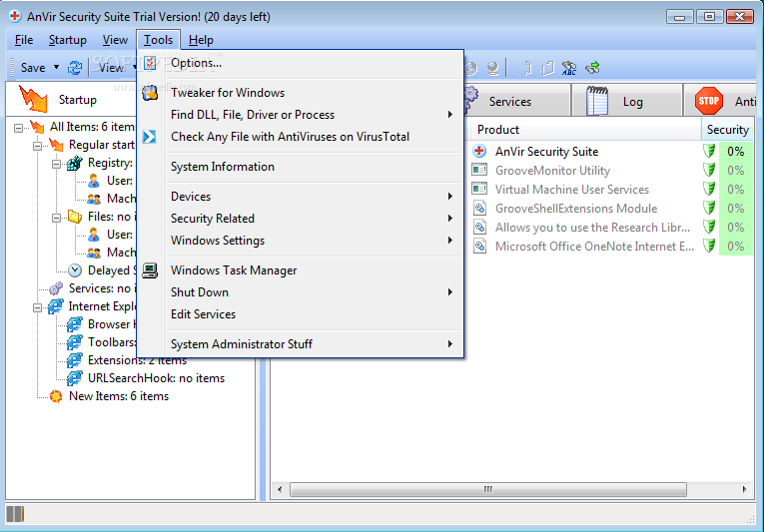
Task: Click the Refresh toolbar icon
Action: (x=75, y=68)
